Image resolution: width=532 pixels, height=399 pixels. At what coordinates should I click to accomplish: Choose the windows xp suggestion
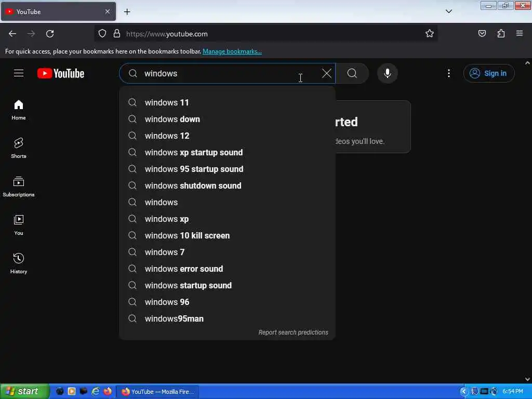tap(227, 219)
